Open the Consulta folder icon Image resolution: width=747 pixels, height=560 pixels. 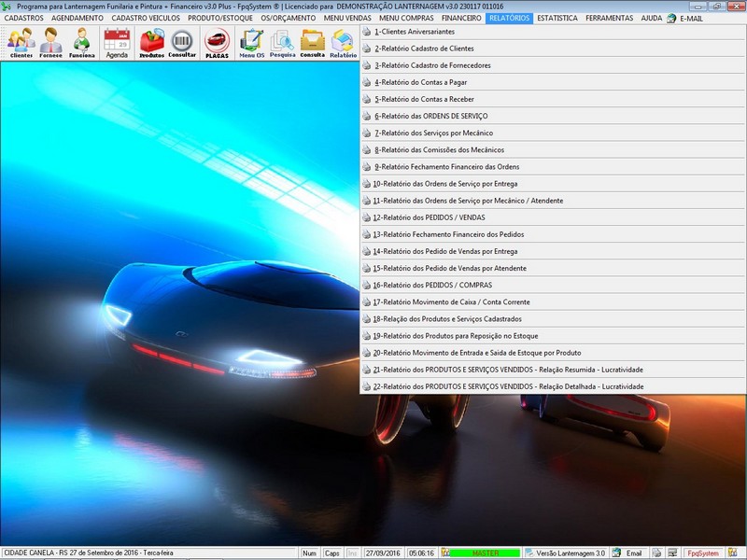pos(313,42)
